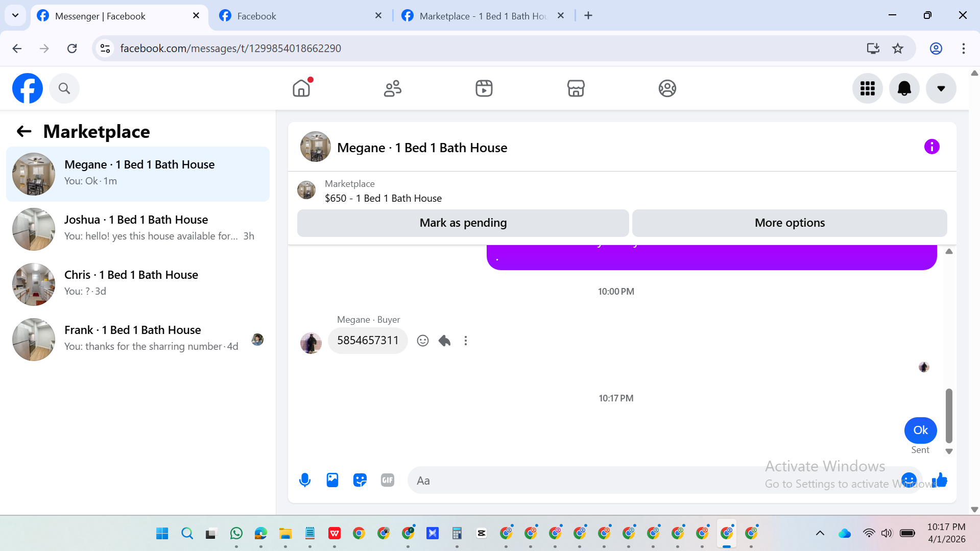Open conversation information icon
Viewport: 980px width, 551px height.
pyautogui.click(x=931, y=147)
